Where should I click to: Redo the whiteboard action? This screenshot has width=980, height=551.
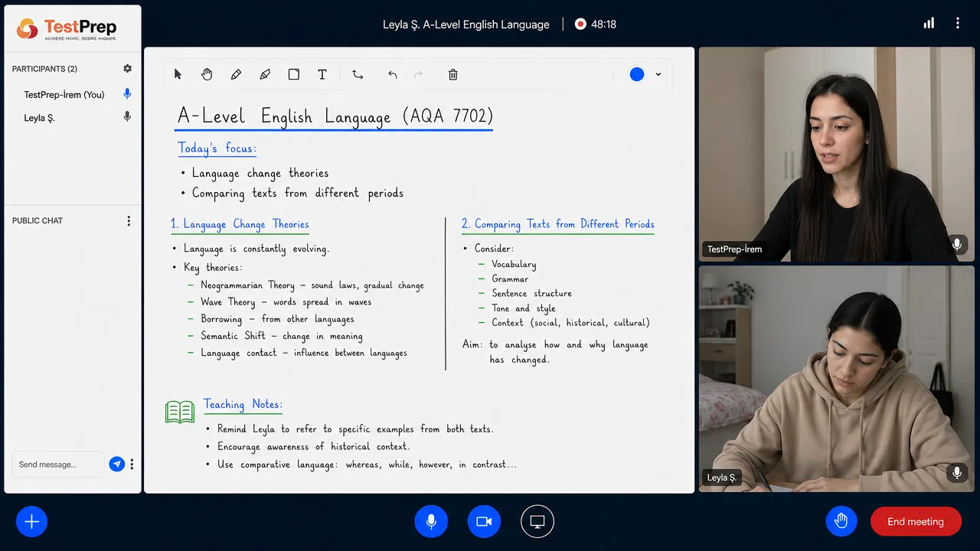418,74
